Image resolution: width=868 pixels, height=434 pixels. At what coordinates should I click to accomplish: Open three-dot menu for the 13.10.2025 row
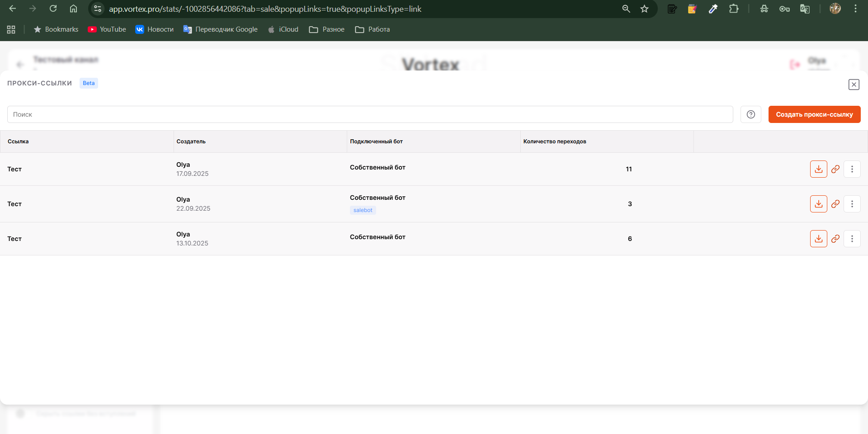tap(852, 239)
